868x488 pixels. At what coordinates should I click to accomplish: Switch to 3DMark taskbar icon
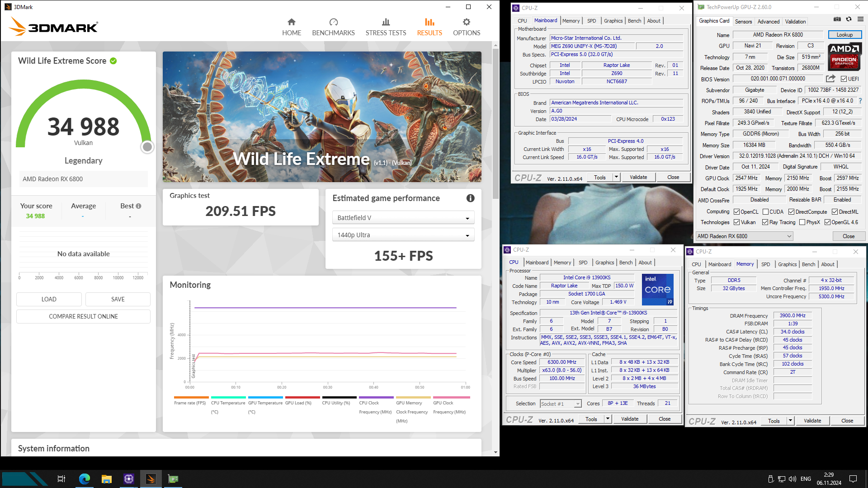pos(151,479)
